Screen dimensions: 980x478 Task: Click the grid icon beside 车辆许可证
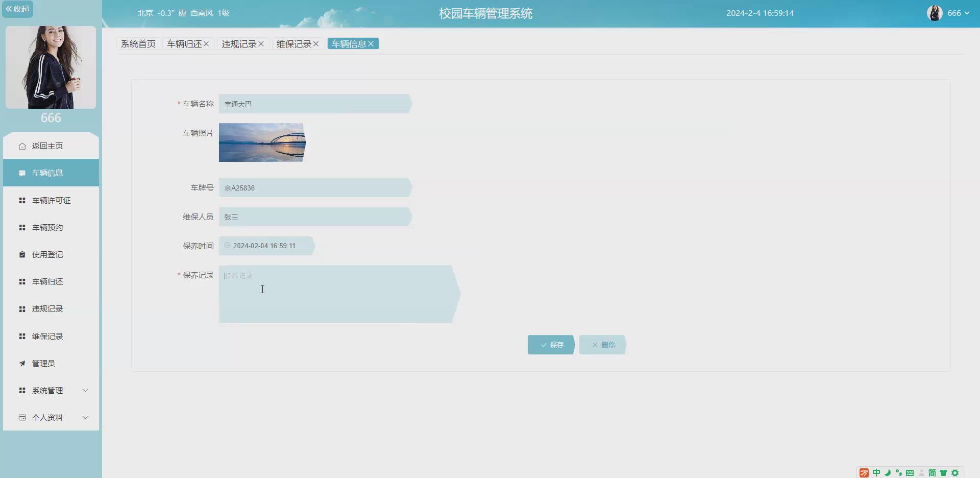22,201
